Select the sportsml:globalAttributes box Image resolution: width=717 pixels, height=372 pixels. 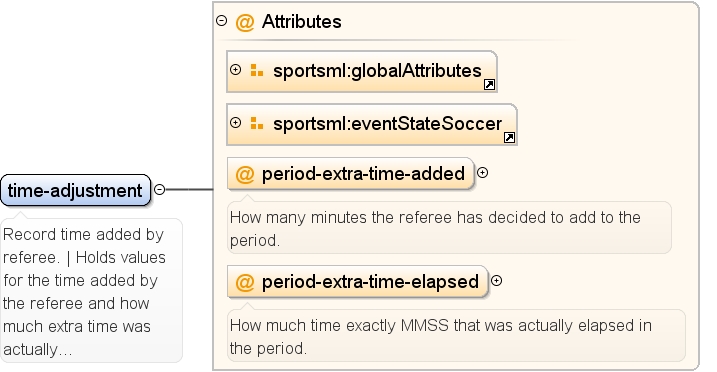coord(362,72)
